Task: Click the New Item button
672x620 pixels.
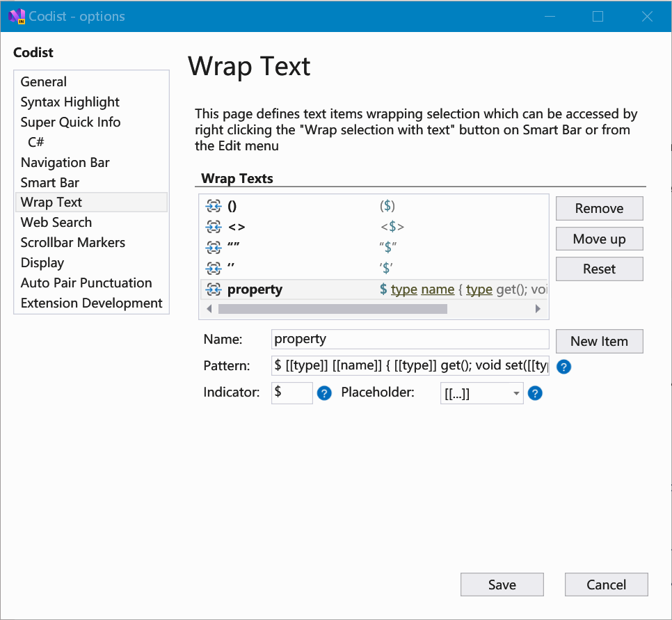Action: click(x=599, y=341)
